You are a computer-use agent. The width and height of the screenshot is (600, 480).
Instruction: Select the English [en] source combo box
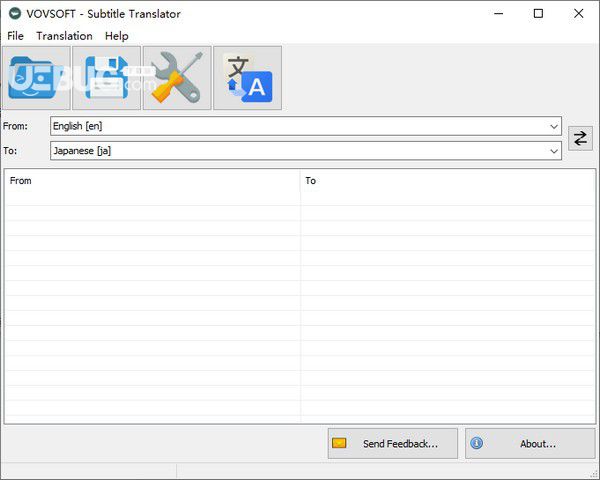pyautogui.click(x=306, y=126)
